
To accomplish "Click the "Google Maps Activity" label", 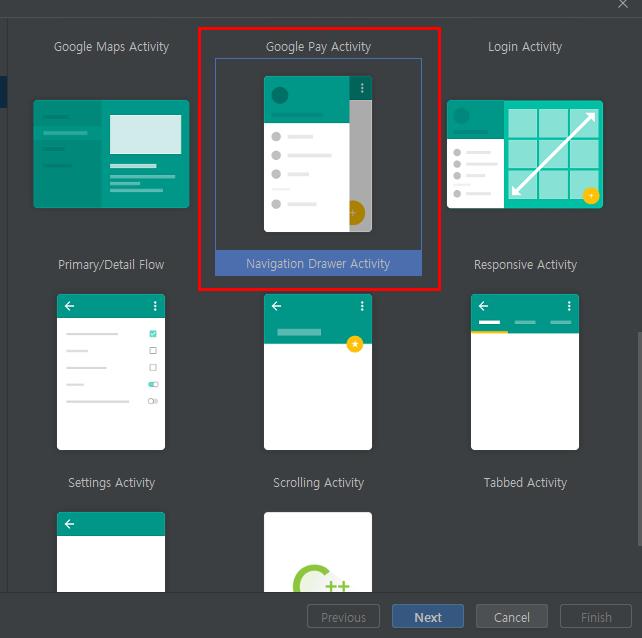I will point(111,47).
